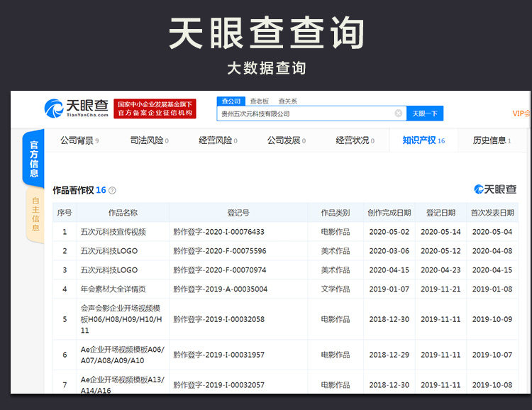Image resolution: width=532 pixels, height=410 pixels.
Task: Click the registration date 2020-05-14
Action: (440, 232)
